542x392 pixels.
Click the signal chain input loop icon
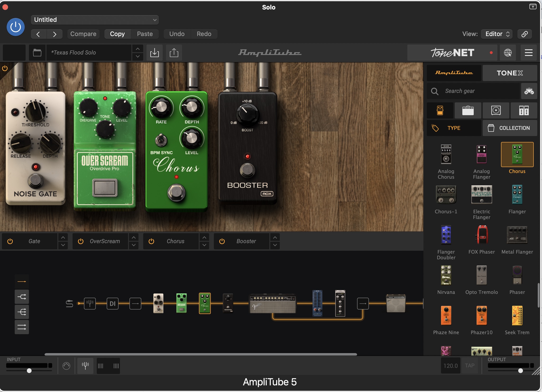[69, 304]
